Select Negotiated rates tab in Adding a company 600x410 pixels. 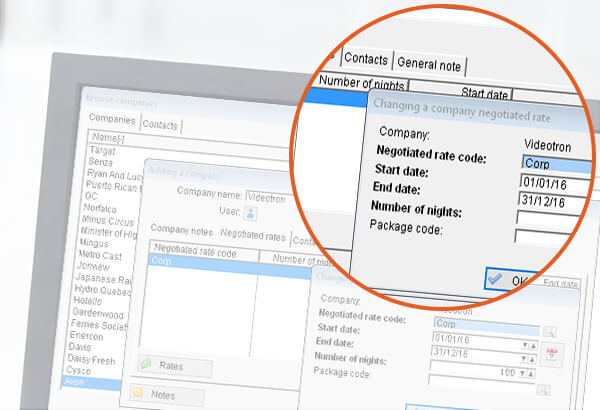pos(253,235)
